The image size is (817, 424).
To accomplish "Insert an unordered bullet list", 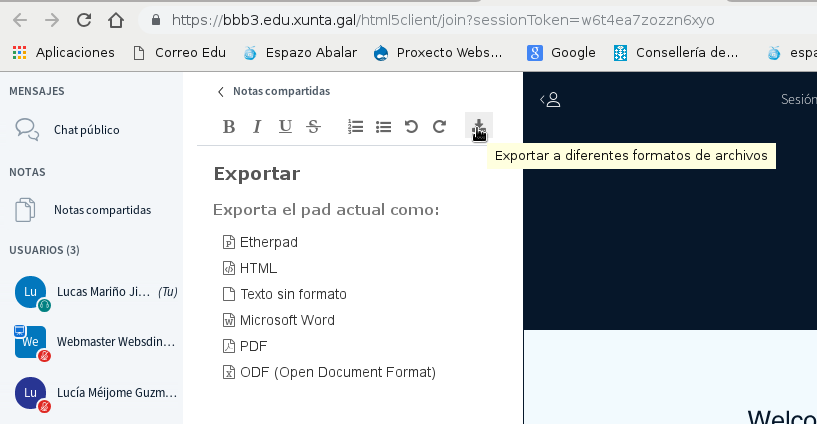I will [383, 127].
